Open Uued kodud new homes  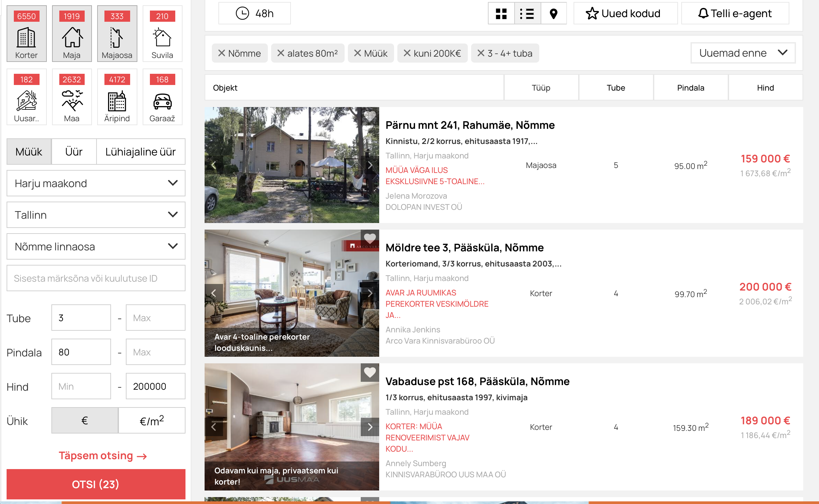tap(625, 13)
